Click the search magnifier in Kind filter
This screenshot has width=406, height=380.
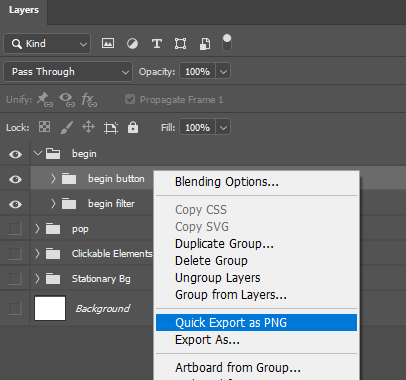pyautogui.click(x=16, y=44)
